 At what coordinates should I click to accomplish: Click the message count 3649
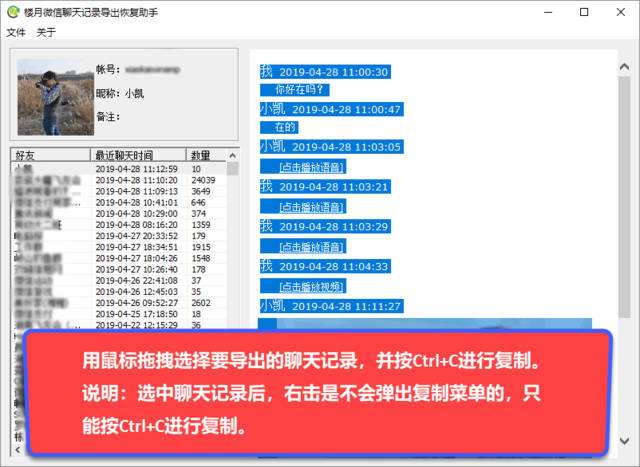pyautogui.click(x=201, y=191)
